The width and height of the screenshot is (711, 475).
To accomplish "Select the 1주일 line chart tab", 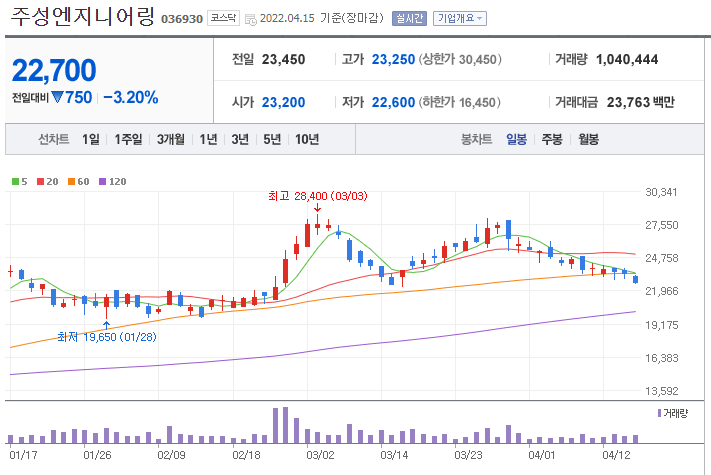I will (x=128, y=139).
